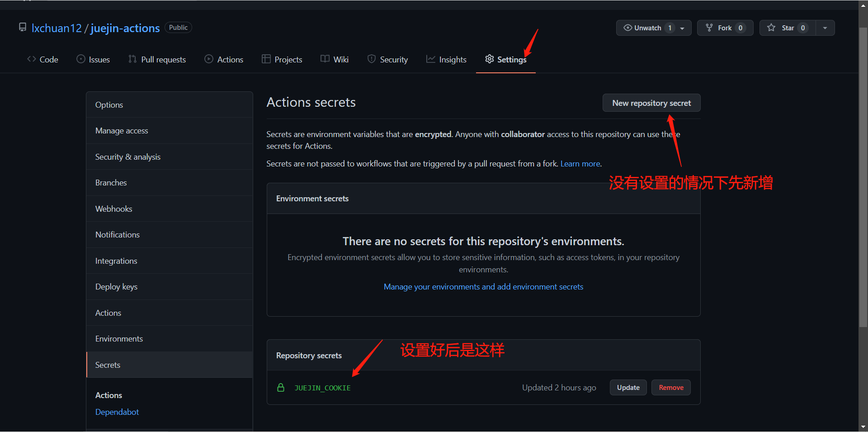
Task: Click the page vertical scrollbar thumb
Action: [863, 177]
